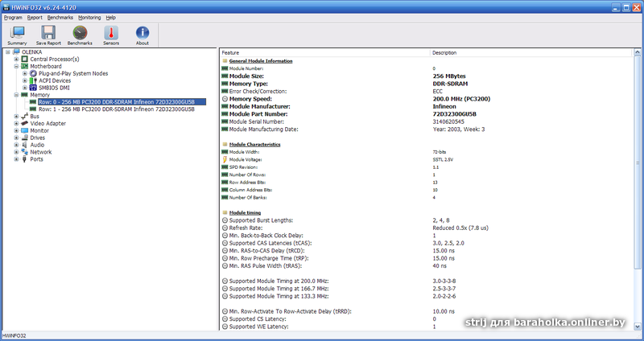The width and height of the screenshot is (644, 341).
Task: Click the Motherboard icon in tree
Action: pos(25,67)
